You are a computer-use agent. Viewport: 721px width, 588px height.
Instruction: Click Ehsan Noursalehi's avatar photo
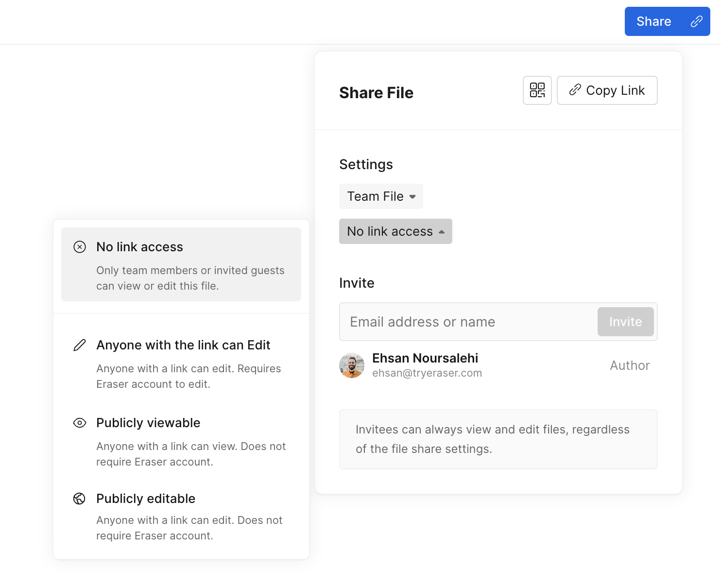point(352,365)
